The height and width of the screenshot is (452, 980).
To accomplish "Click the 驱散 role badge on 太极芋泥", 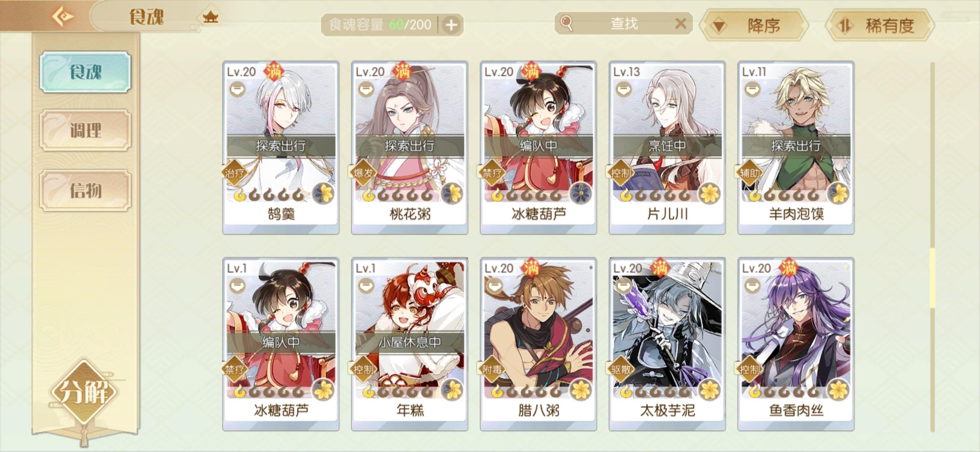I will [621, 369].
